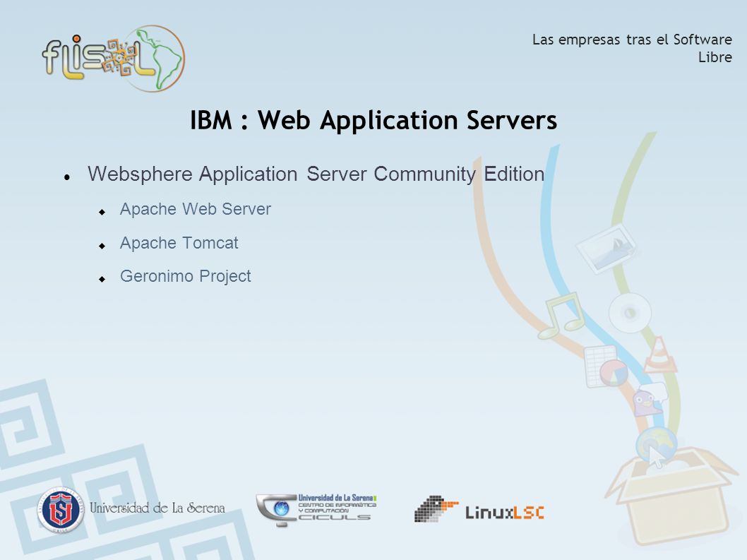The width and height of the screenshot is (747, 560).
Task: Click the spreadsheet chart icon
Action: 605,367
